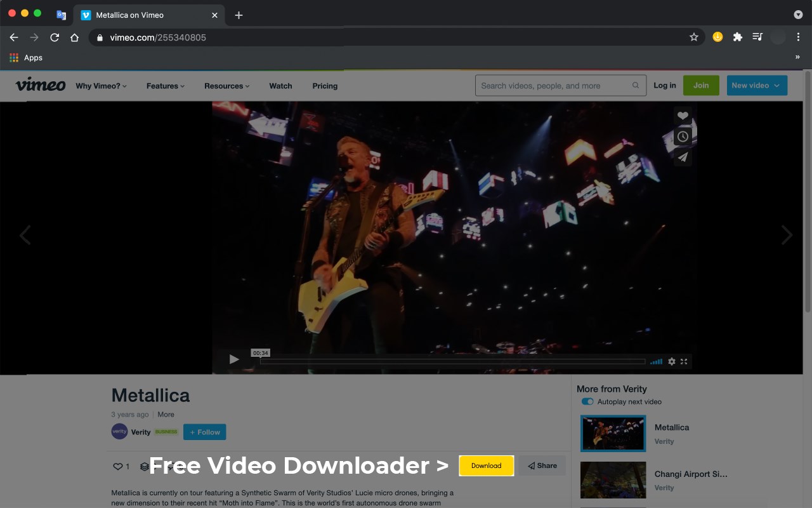Open the Verity channel name link
Viewport: 812px width, 508px height.
click(141, 432)
